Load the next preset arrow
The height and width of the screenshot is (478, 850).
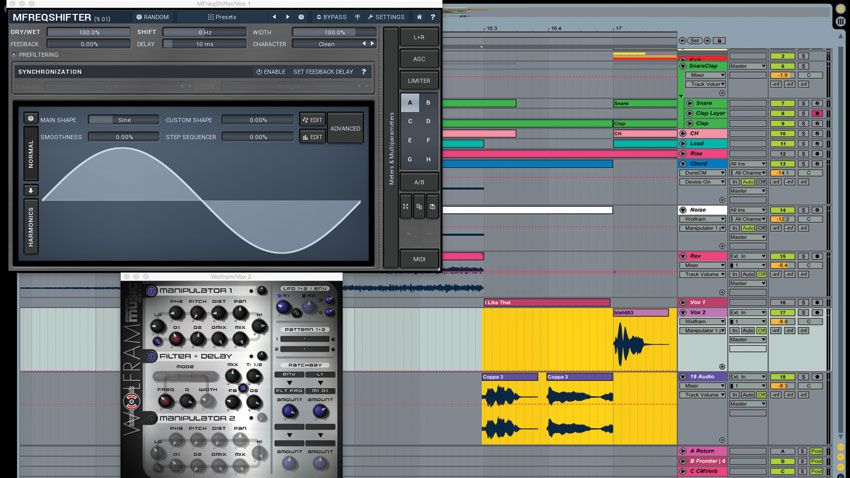point(287,17)
